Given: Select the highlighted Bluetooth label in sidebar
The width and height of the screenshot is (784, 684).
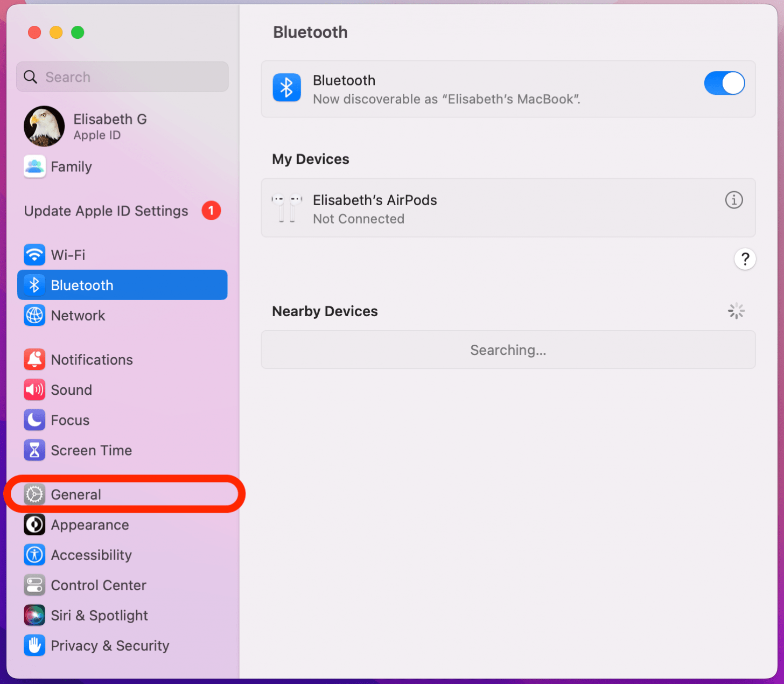Looking at the screenshot, I should pos(82,285).
